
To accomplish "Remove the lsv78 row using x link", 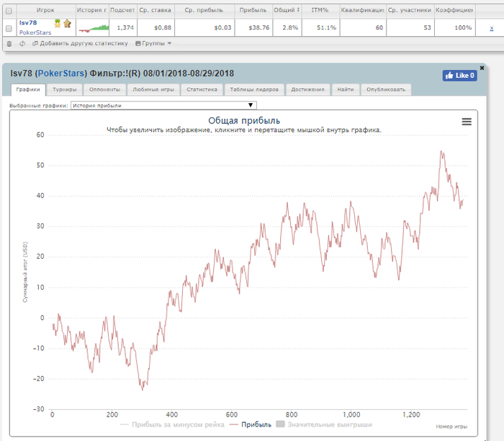I will (492, 28).
